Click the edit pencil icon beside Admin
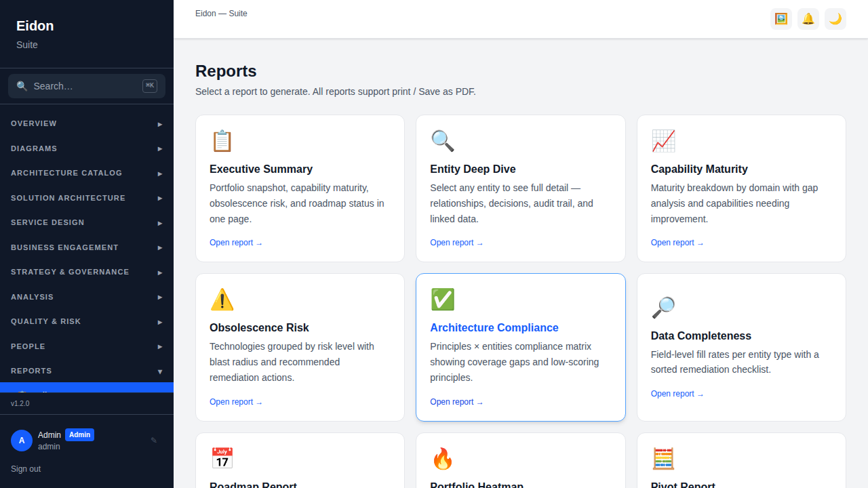This screenshot has width=868, height=488. (154, 441)
